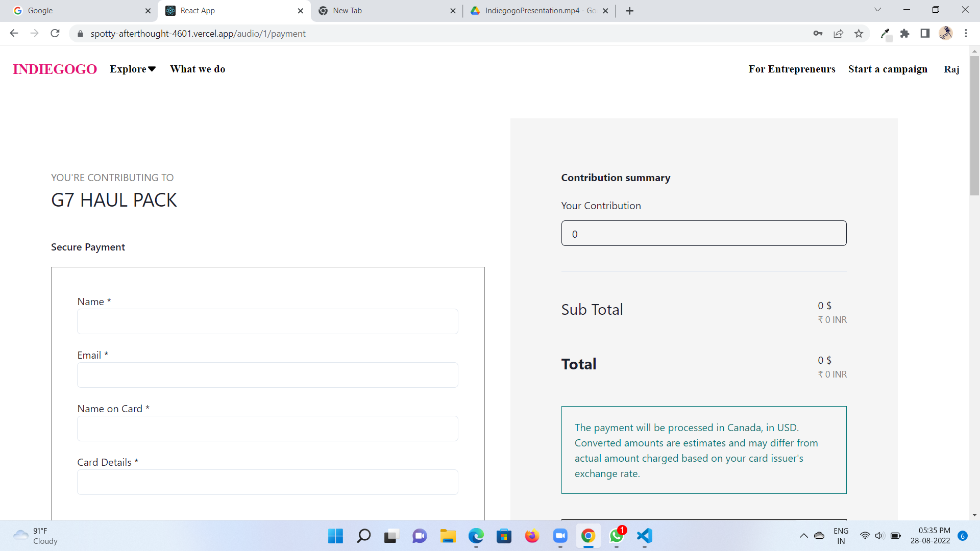Open For Entrepreneurs link
This screenshot has width=980, height=551.
[792, 69]
